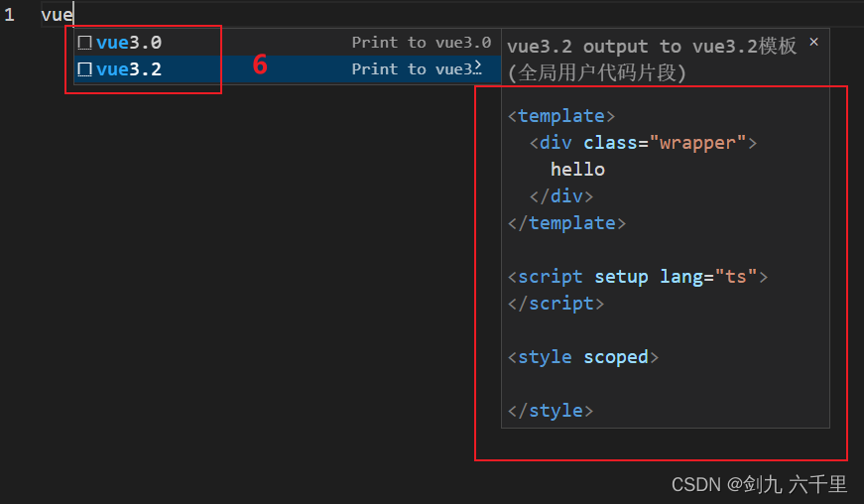This screenshot has width=864, height=504.
Task: Click the div class="wrapper" line
Action: pyautogui.click(x=643, y=143)
